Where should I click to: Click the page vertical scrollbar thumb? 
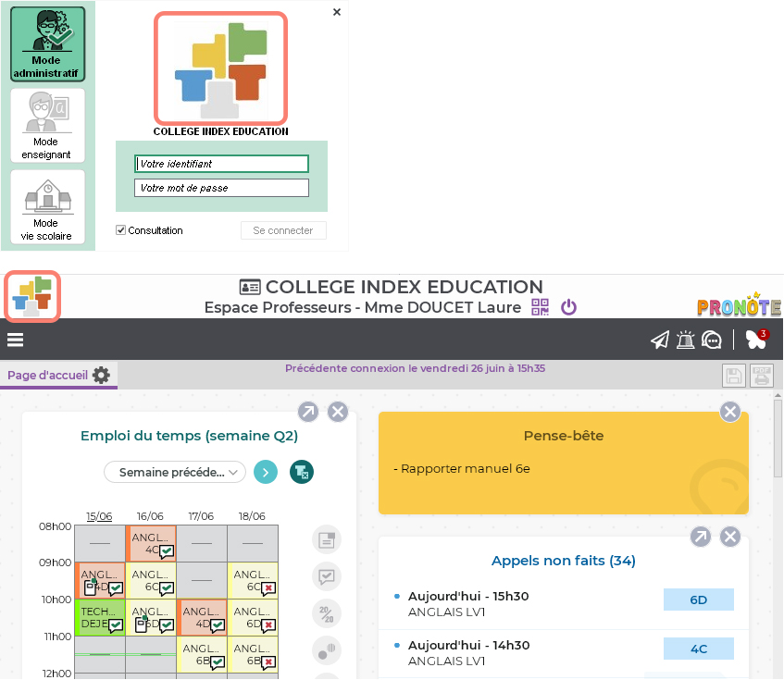point(778,439)
